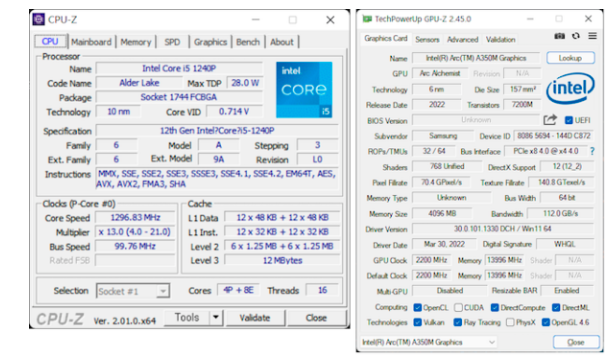The width and height of the screenshot is (613, 361).
Task: Click the processor Name field Intel Core i5 1240P
Action: pos(179,68)
